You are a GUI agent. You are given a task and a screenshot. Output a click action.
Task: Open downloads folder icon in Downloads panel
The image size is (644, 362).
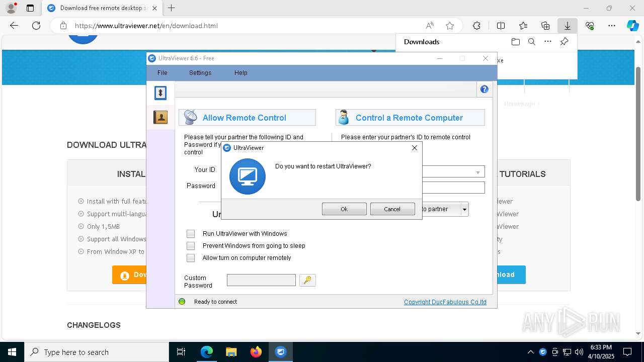click(x=516, y=42)
